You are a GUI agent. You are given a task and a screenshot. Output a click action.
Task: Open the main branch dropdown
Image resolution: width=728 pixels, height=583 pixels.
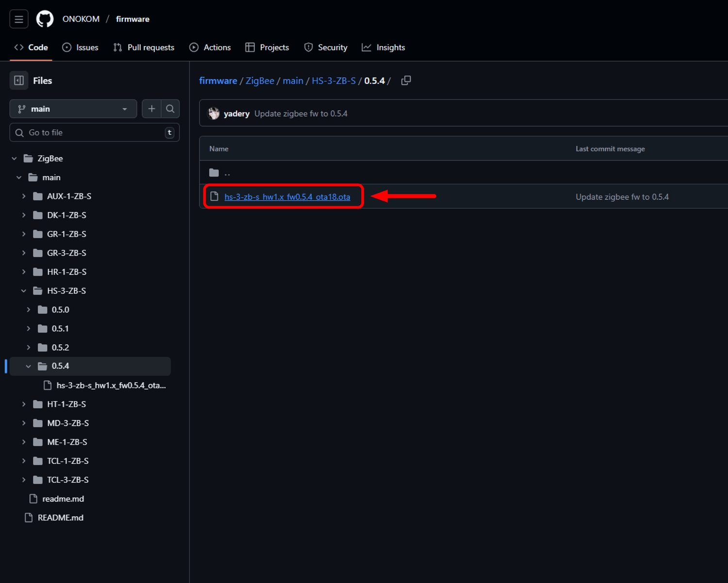[73, 109]
